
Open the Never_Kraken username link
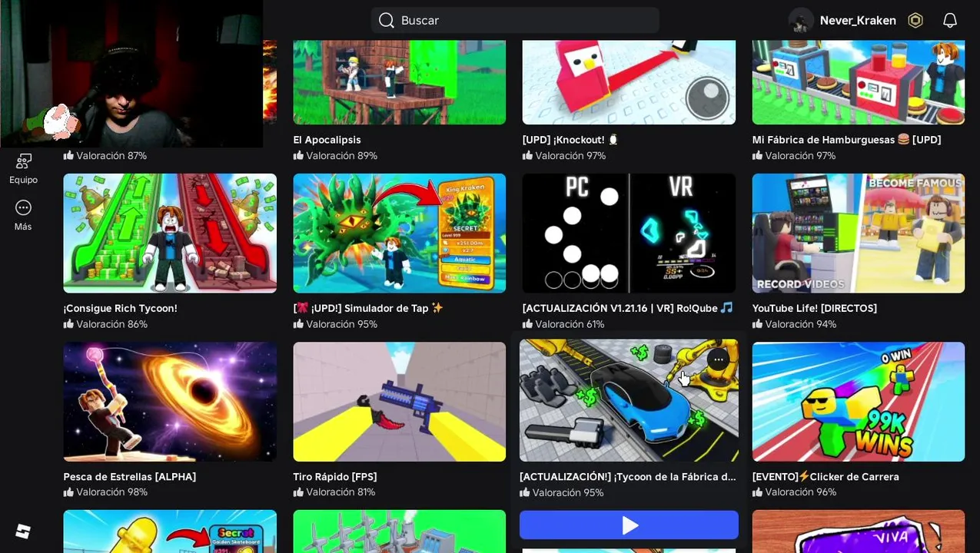[858, 21]
